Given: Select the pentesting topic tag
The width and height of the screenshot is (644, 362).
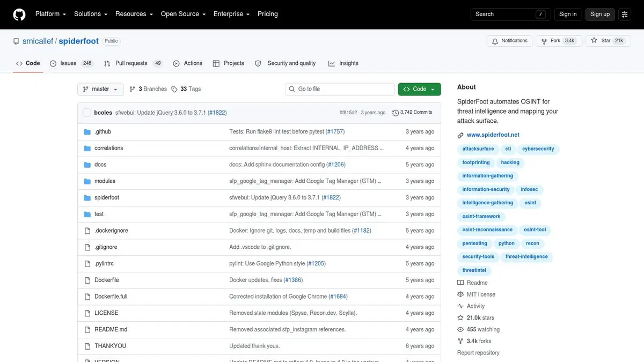Looking at the screenshot, I should 475,243.
